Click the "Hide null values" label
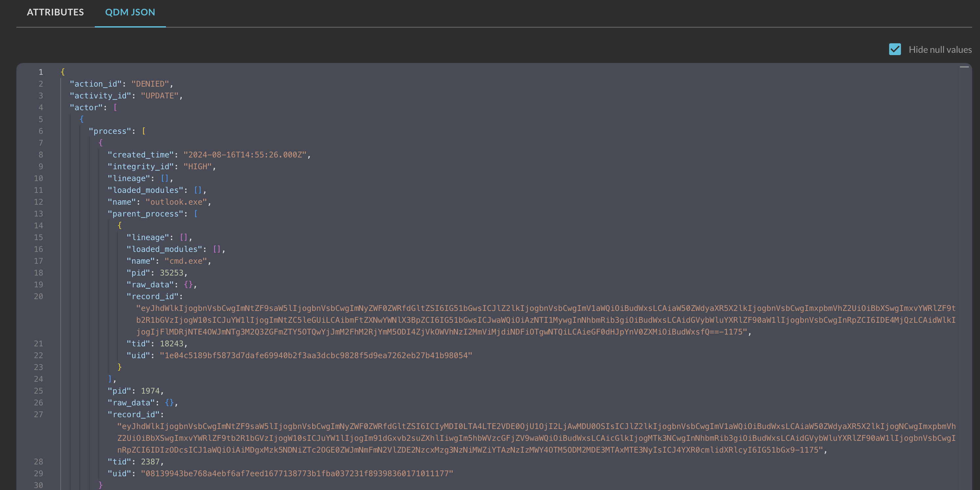The width and height of the screenshot is (980, 490). (940, 50)
